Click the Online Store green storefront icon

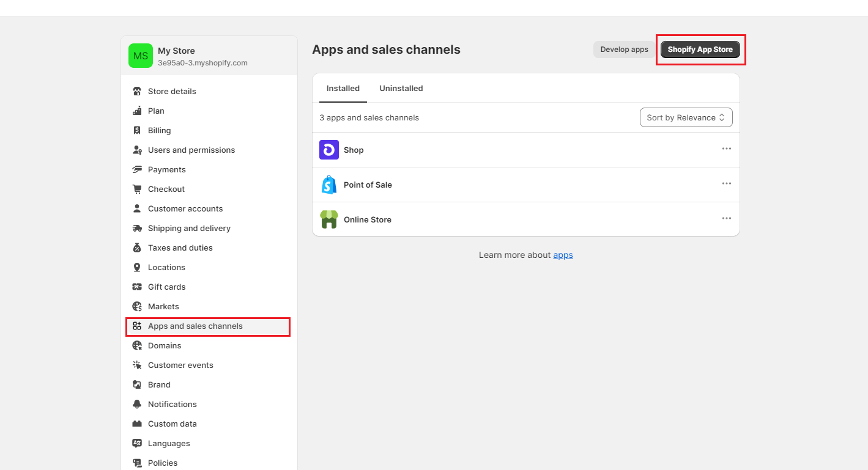329,219
